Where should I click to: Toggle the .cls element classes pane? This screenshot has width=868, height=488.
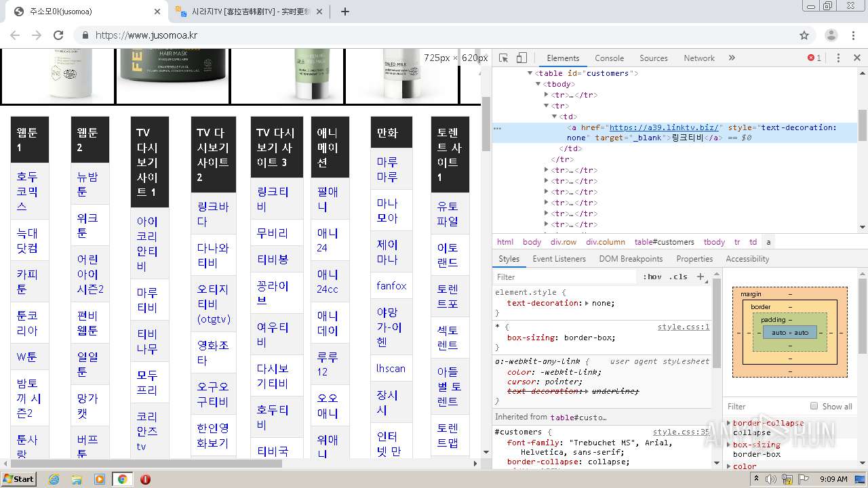678,277
